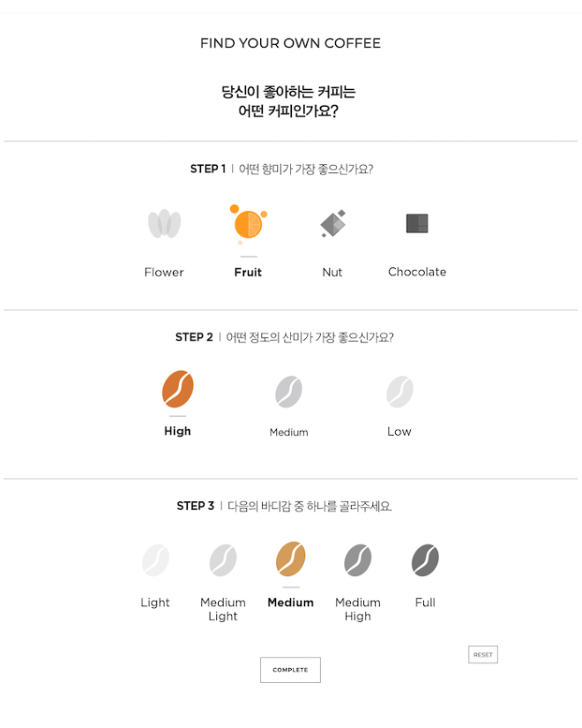Select the Chocolate square icon
The height and width of the screenshot is (728, 582).
coord(417,223)
